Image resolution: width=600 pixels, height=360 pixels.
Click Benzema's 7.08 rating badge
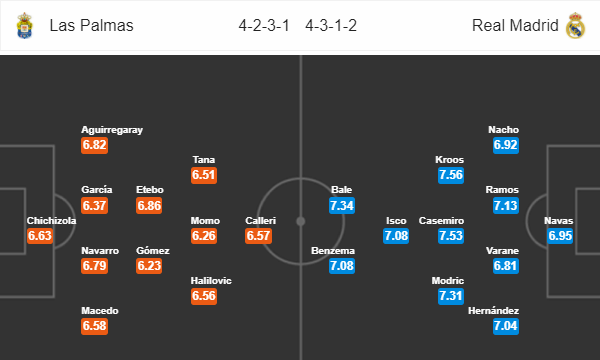click(x=342, y=266)
